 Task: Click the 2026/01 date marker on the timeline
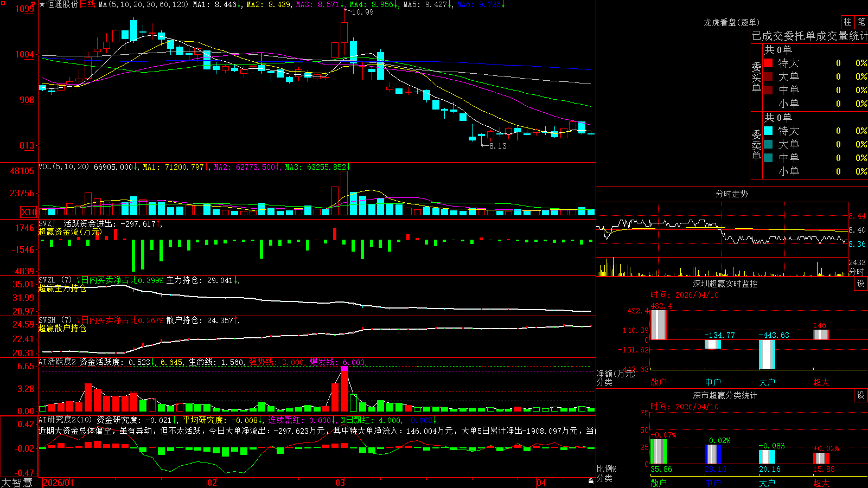(58, 483)
